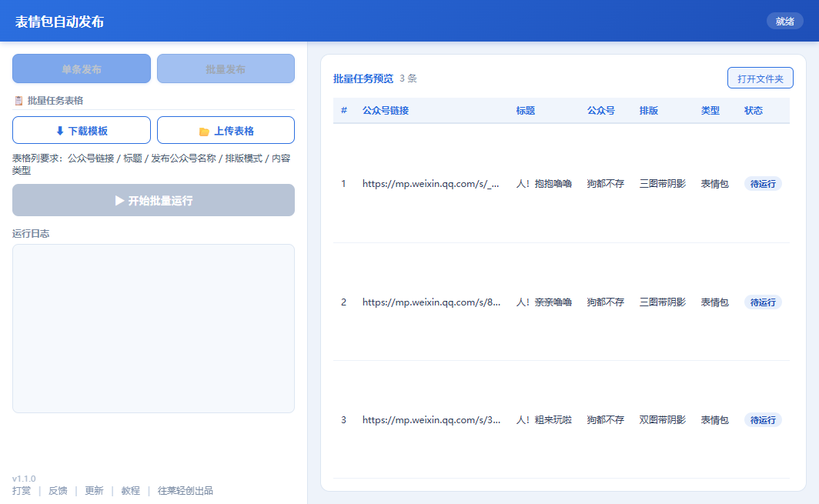This screenshot has height=504, width=819.
Task: Click the 待运行 status badge in row 1
Action: coord(763,184)
